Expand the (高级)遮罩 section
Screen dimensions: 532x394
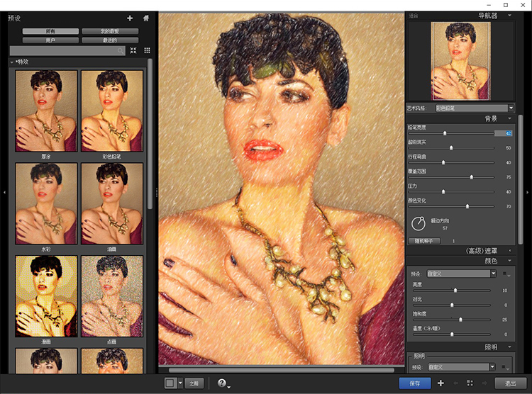(x=509, y=251)
